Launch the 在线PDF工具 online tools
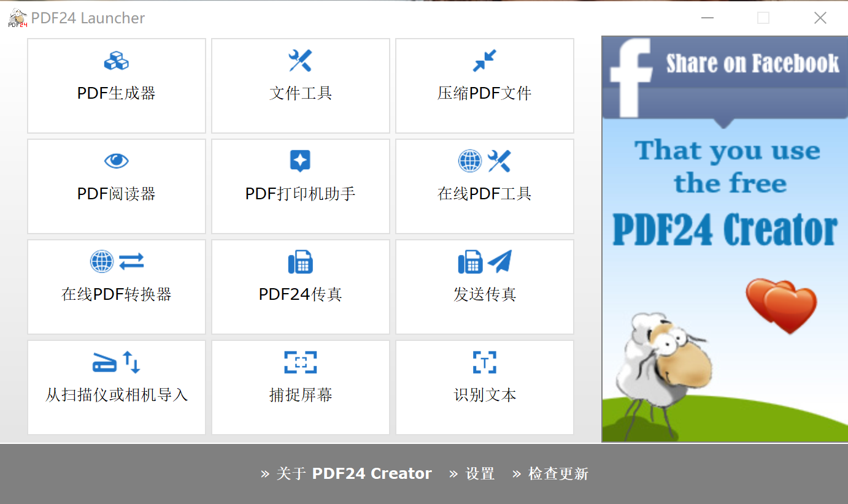Viewport: 848px width, 504px height. point(484,186)
